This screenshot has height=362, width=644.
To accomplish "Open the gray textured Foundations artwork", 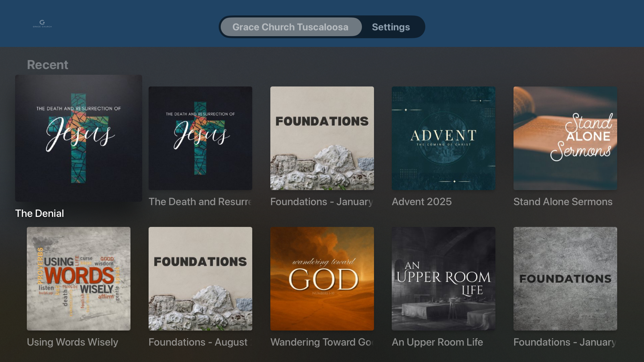I will coord(565,279).
